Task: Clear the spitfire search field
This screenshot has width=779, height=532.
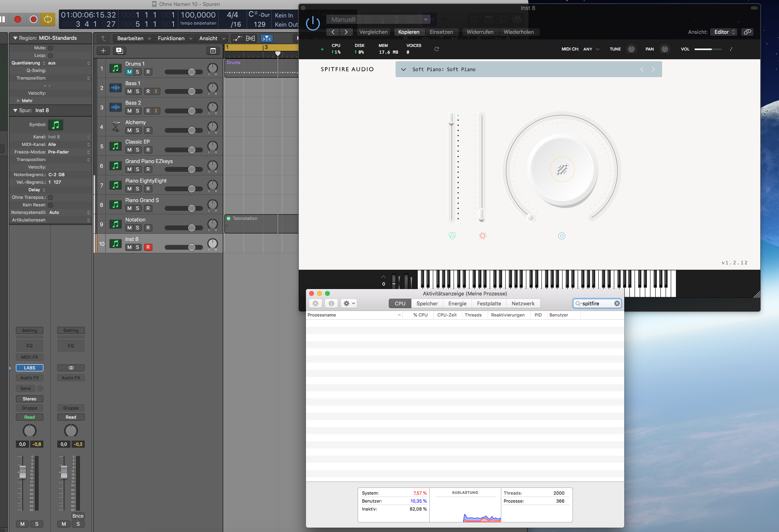Action: pos(617,303)
